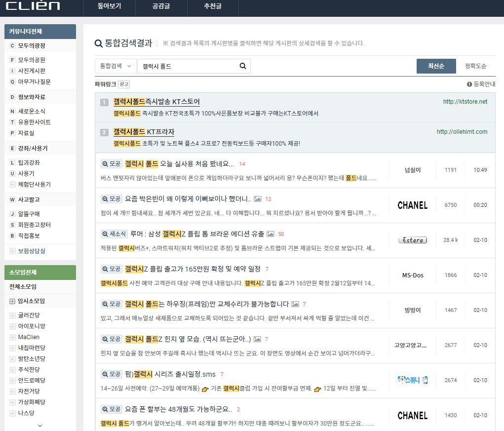This screenshot has width=504, height=431.
Task: Open the post 펌)갤럭시 시리즈 출시일정.sms
Action: [170, 374]
